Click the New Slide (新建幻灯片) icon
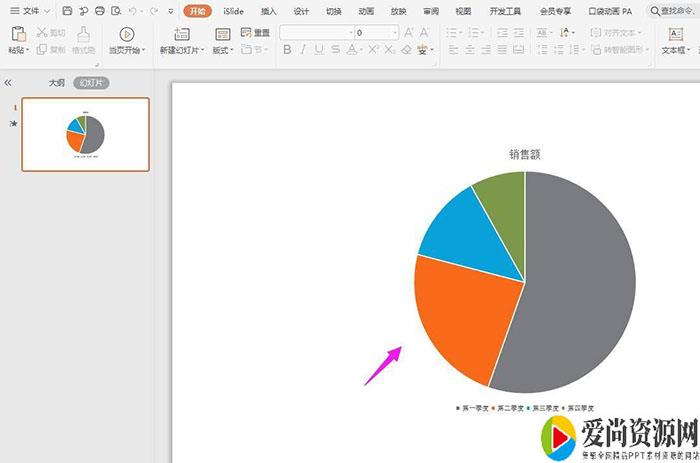Screen dimensions: 700x463 [x=181, y=34]
